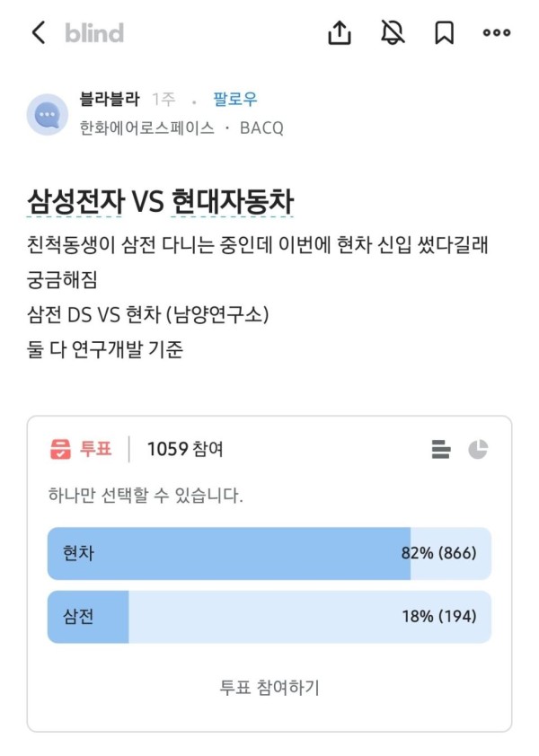Switch poll to pie chart view

pos(478,449)
